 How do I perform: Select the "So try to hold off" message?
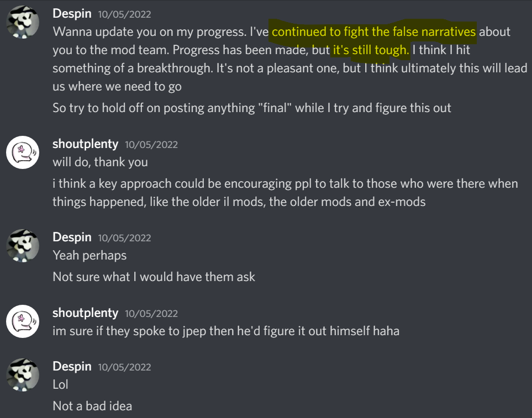[x=251, y=108]
